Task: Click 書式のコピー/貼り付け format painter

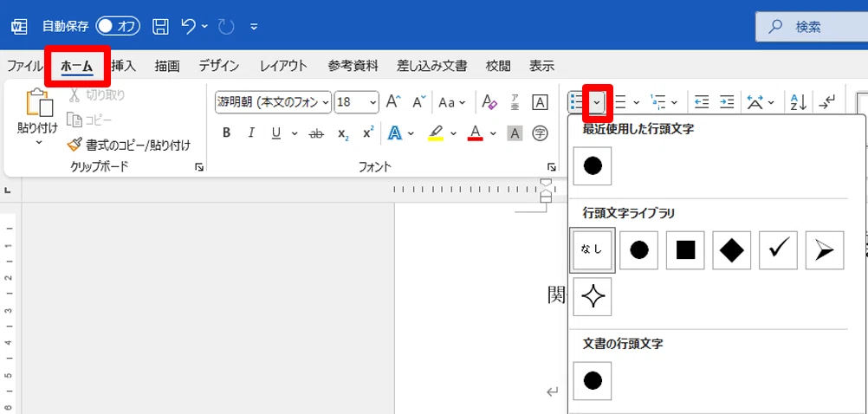Action: (129, 146)
